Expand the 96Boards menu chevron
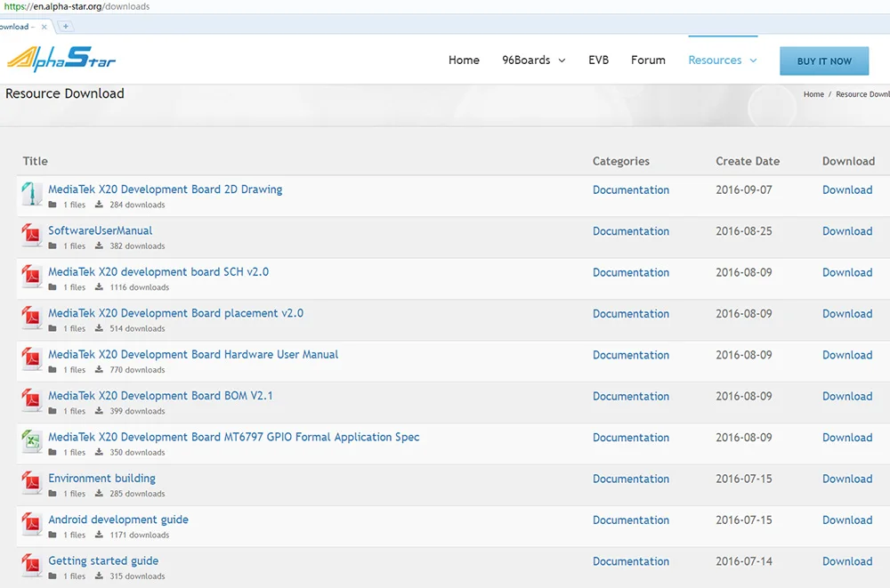Image resolution: width=890 pixels, height=588 pixels. [x=562, y=60]
